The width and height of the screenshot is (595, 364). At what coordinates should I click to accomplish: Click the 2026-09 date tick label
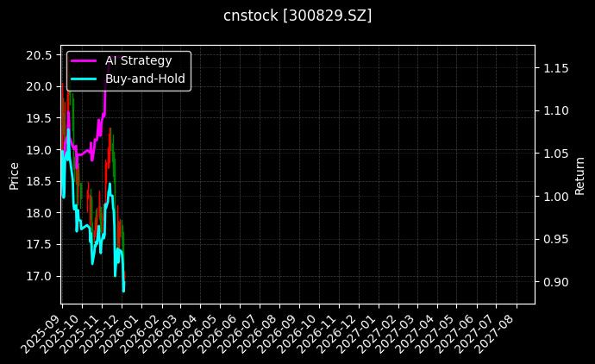(279, 333)
